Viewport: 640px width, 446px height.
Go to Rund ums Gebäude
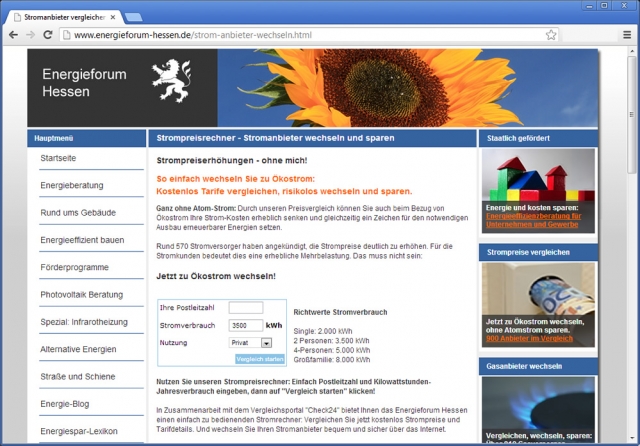tap(78, 213)
